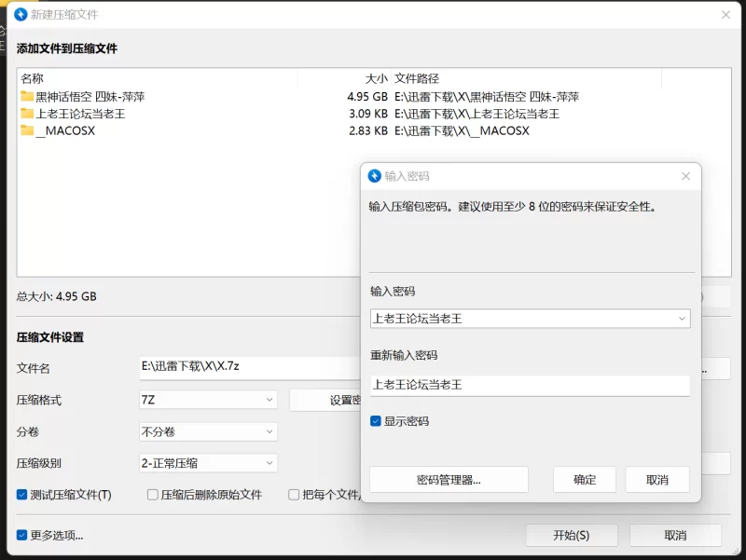Screen dimensions: 746x560
Task: Click the 重新输入密码 text field
Action: tap(530, 385)
